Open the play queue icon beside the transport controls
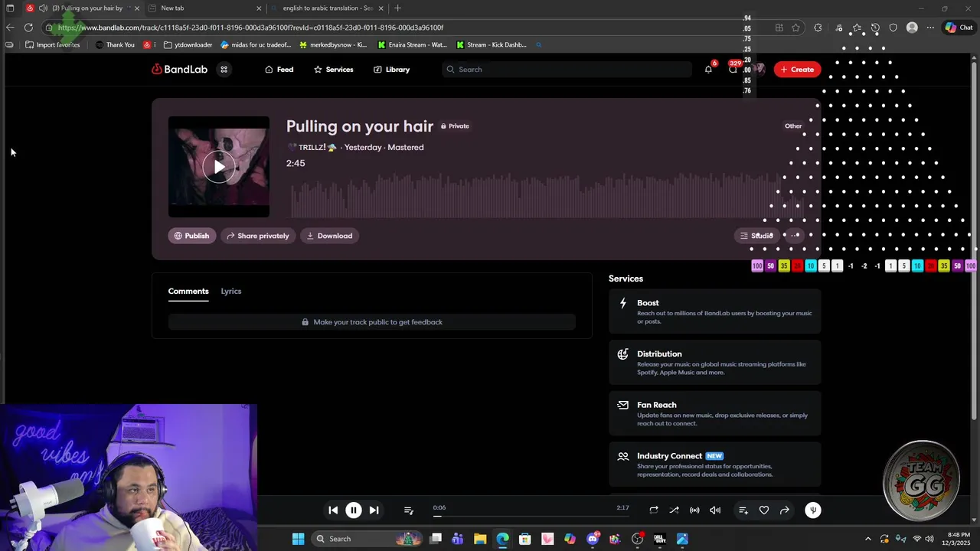980x551 pixels. (409, 510)
